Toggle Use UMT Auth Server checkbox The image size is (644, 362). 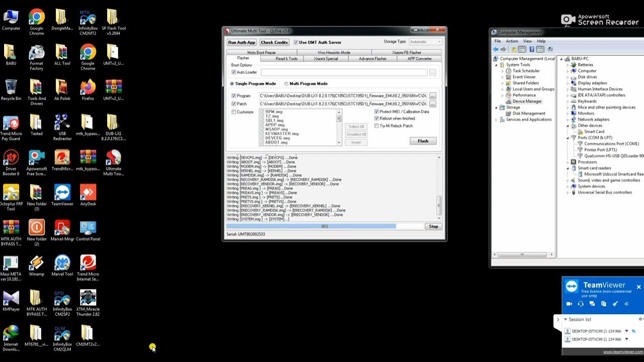tap(296, 42)
